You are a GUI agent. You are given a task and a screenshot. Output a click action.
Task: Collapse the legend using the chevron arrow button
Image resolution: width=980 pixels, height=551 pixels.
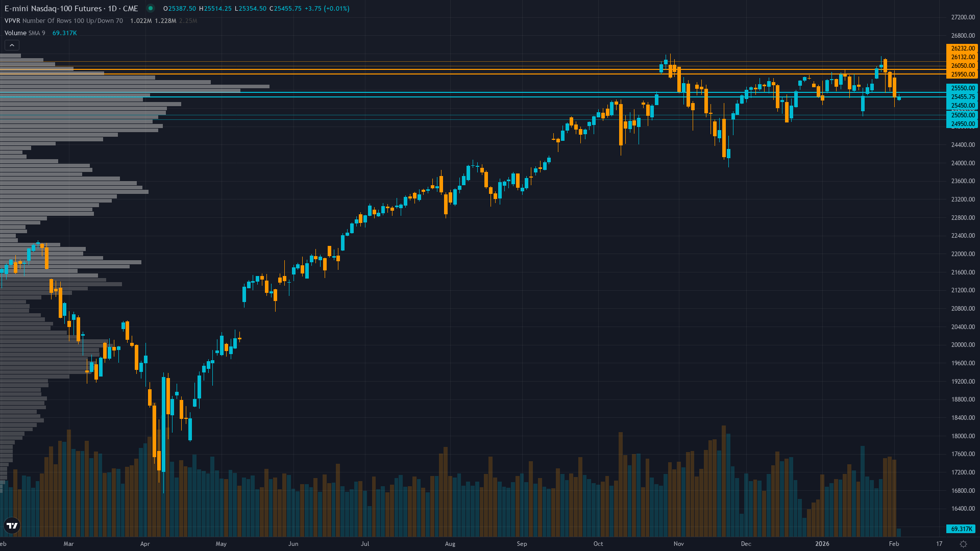[11, 45]
